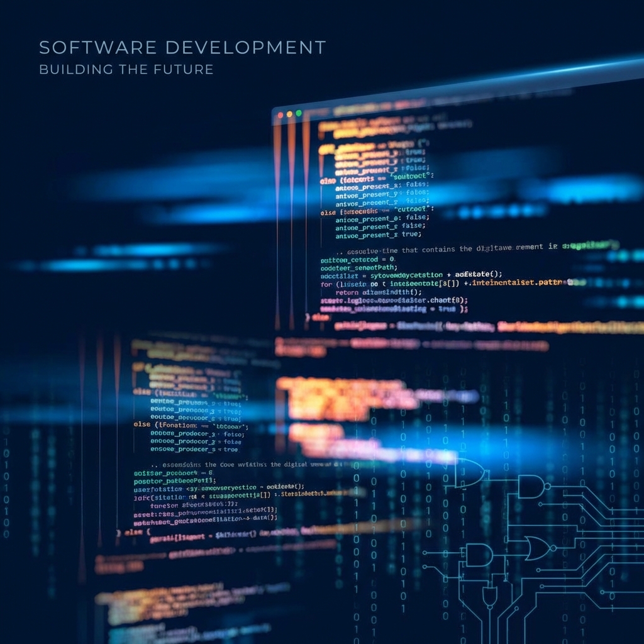
Task: Click the 'pattcen_cetcrod = 0' code line
Action: coord(357,259)
